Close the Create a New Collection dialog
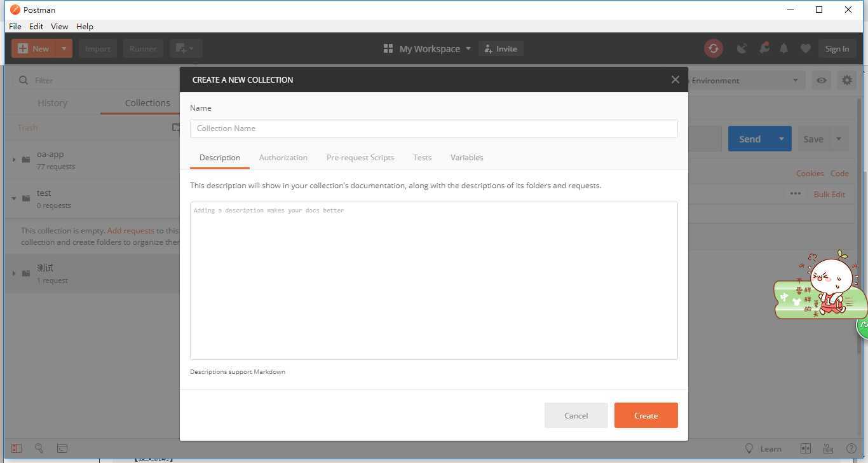 pos(675,79)
